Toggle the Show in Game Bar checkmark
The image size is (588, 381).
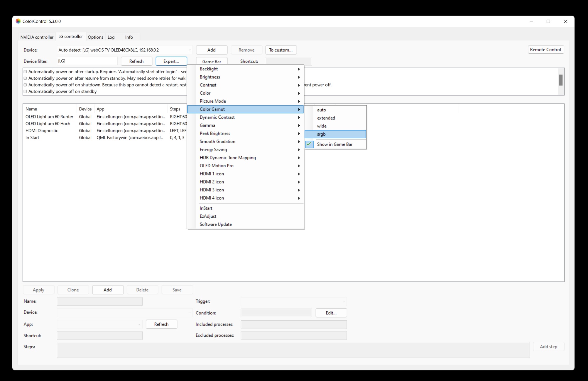[x=309, y=144]
